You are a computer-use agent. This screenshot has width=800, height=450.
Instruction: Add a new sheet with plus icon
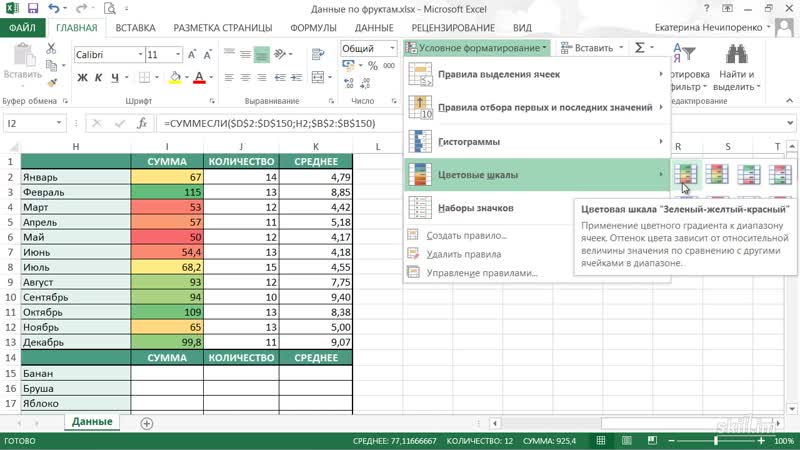click(147, 423)
